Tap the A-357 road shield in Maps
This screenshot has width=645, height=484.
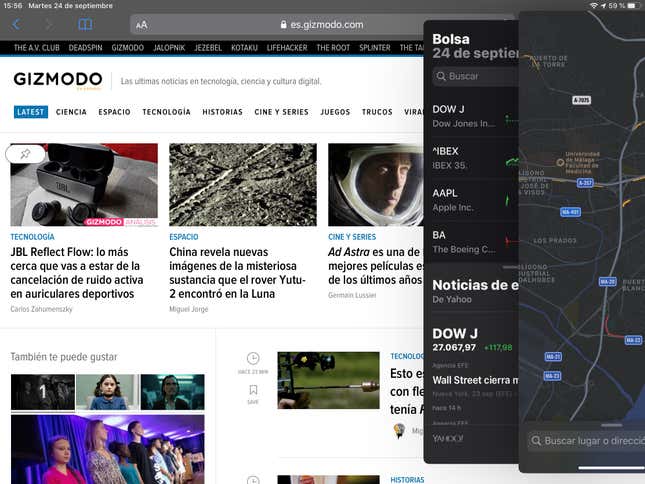tap(585, 183)
